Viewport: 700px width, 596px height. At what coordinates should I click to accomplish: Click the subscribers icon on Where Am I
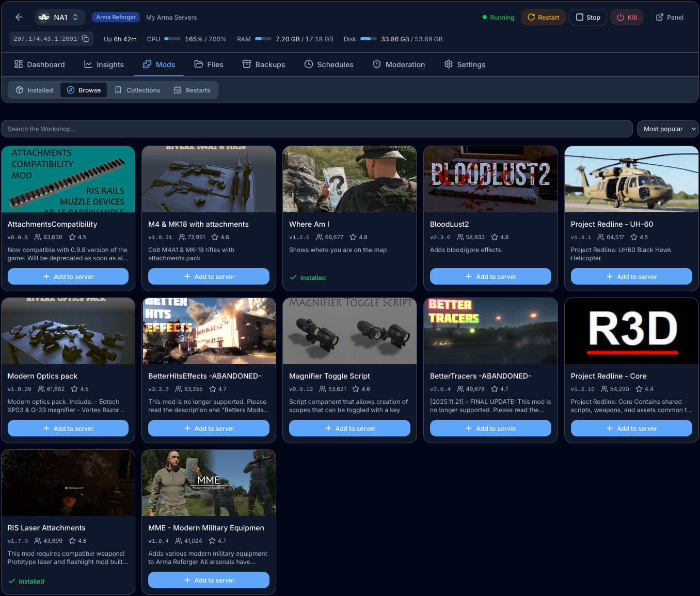(x=320, y=237)
